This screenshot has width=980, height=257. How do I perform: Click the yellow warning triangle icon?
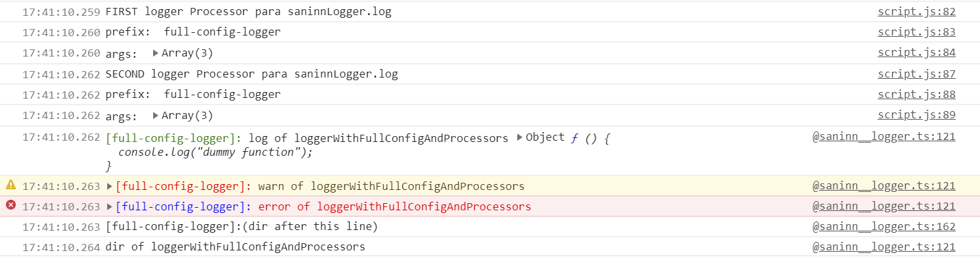point(11,185)
